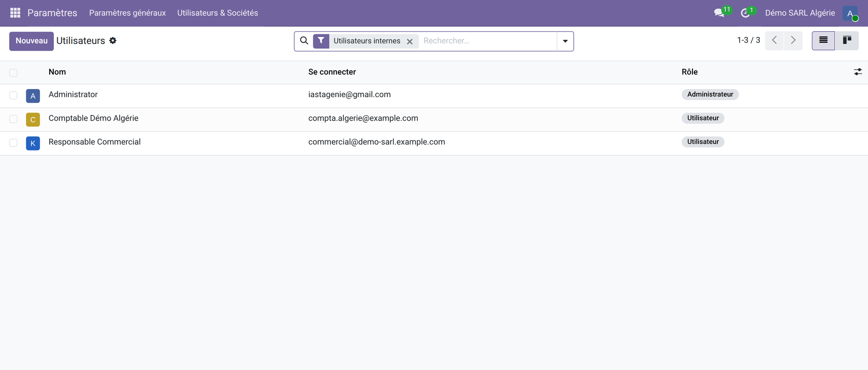Image resolution: width=868 pixels, height=370 pixels.
Task: Click the Utilisateurs breadcrumb title
Action: click(80, 41)
